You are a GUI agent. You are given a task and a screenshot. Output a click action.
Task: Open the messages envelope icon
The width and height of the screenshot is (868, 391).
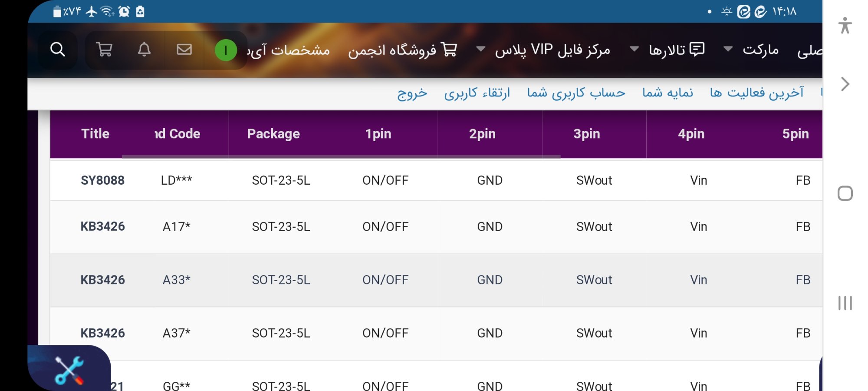pyautogui.click(x=184, y=50)
